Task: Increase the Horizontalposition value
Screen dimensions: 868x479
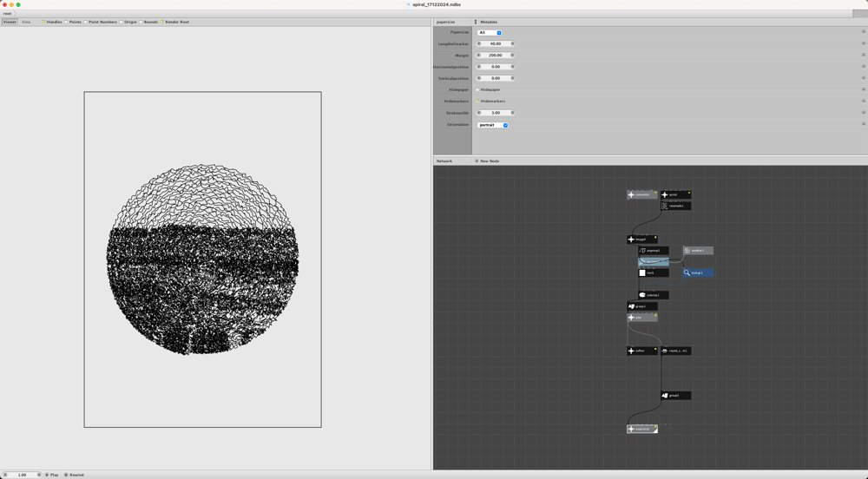Action: [512, 67]
